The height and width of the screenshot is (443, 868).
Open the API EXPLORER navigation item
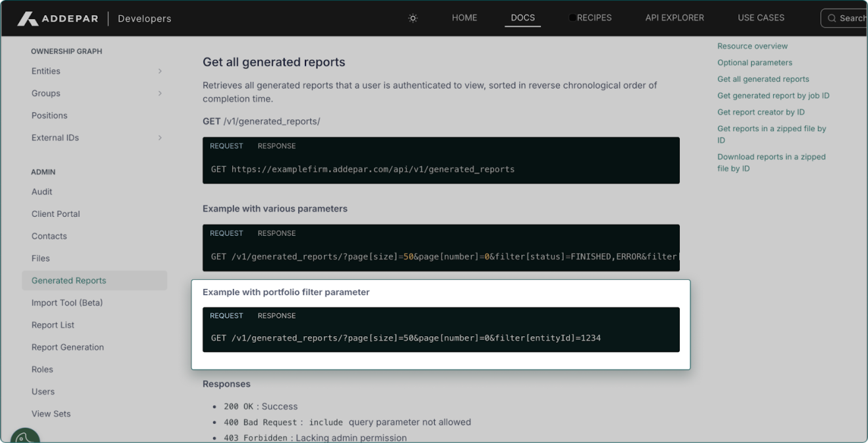click(x=674, y=18)
